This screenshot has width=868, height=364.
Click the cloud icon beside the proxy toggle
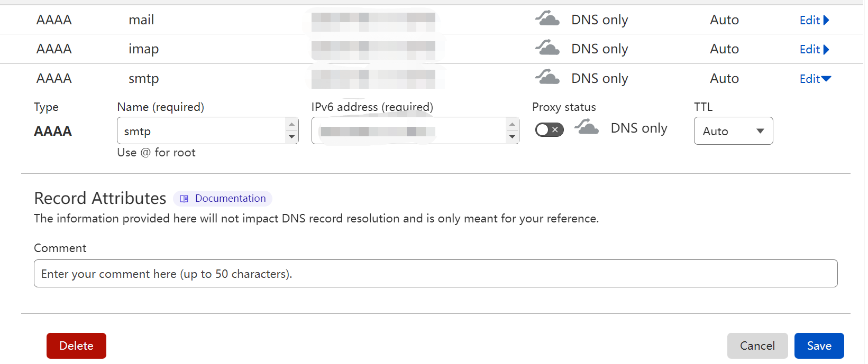[x=587, y=127]
